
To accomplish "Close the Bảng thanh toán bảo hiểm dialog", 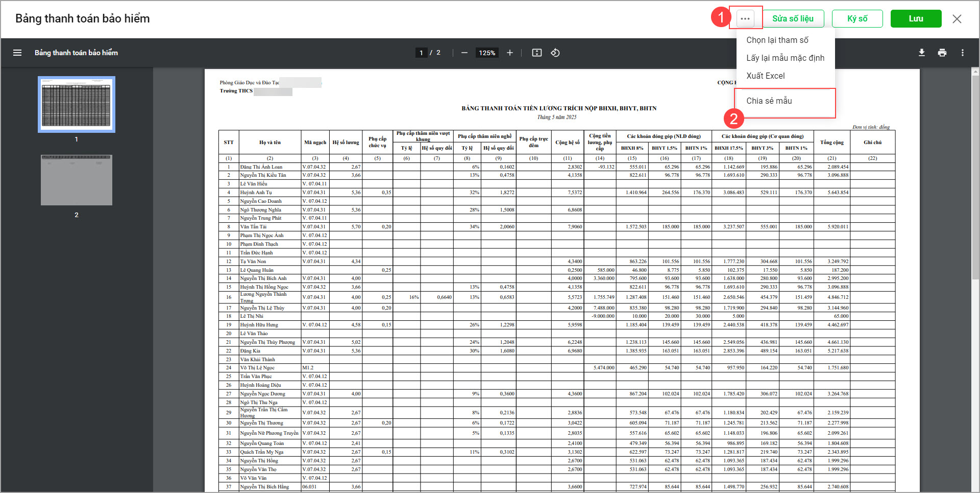I will pyautogui.click(x=957, y=19).
